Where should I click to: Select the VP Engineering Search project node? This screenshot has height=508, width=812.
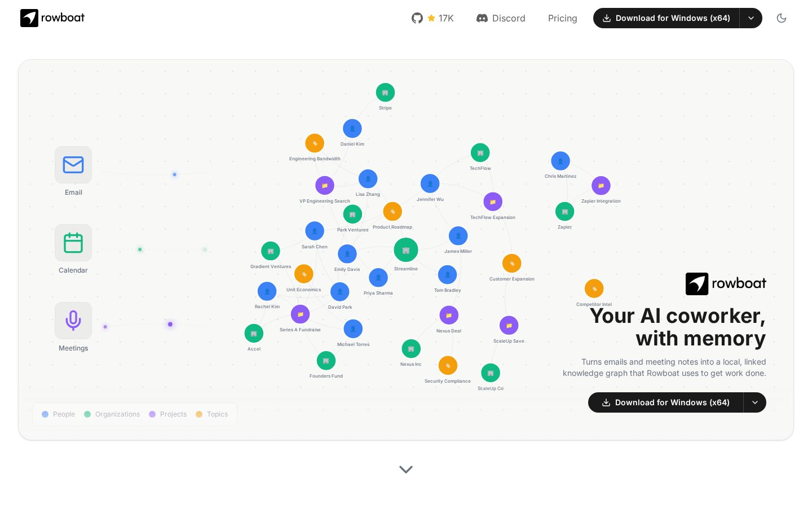325,186
